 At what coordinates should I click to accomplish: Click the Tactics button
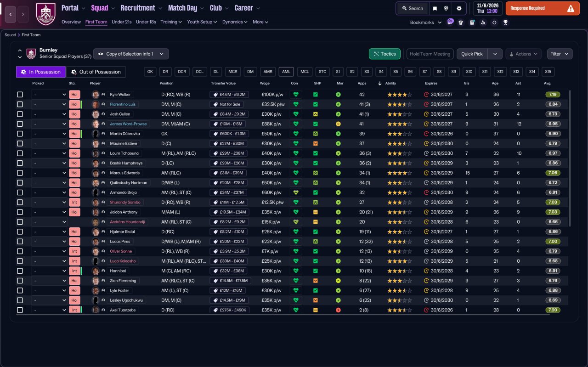click(384, 54)
